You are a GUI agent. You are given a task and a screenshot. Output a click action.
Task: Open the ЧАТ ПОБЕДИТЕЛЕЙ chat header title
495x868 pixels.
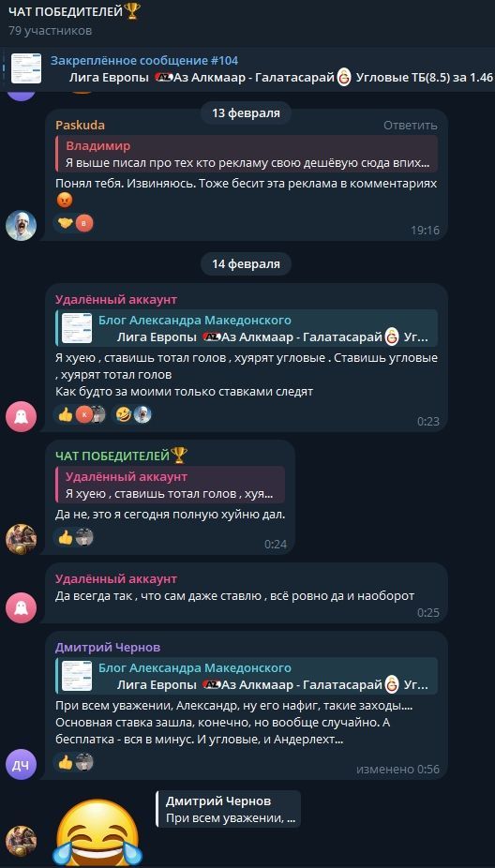[75, 11]
